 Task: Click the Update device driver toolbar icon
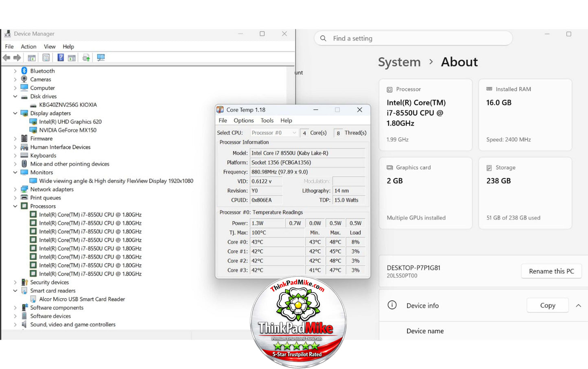tap(86, 58)
